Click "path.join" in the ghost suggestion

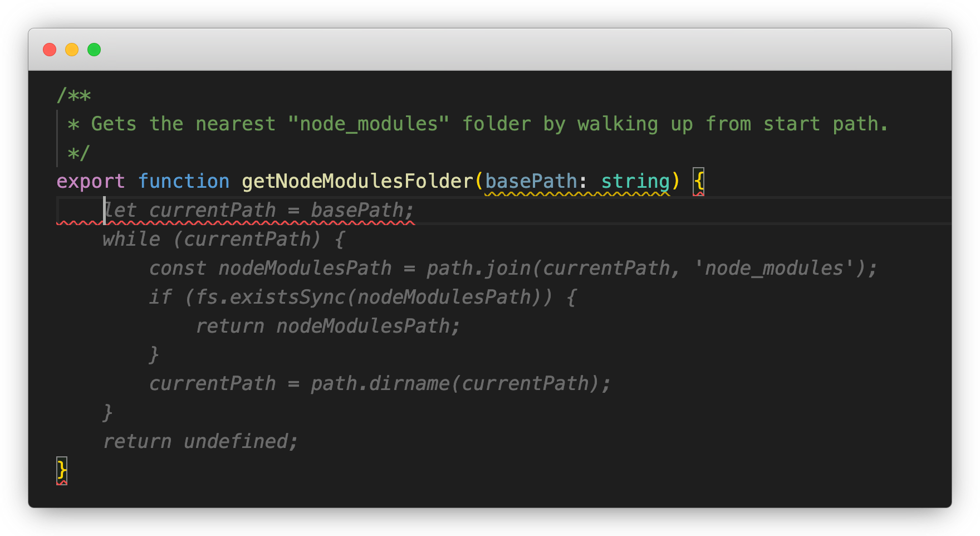(478, 269)
